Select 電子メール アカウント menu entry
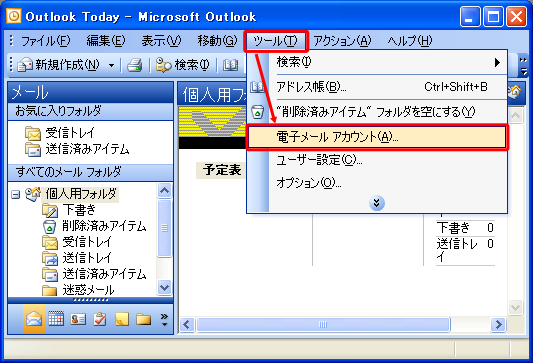The height and width of the screenshot is (363, 533). (377, 137)
